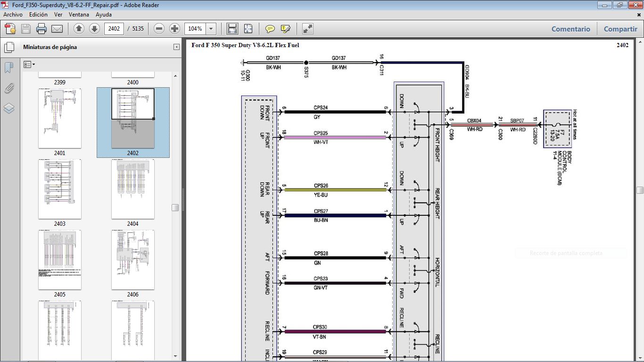Image resolution: width=644 pixels, height=362 pixels.
Task: Click the page number field showing 2402
Action: click(114, 29)
